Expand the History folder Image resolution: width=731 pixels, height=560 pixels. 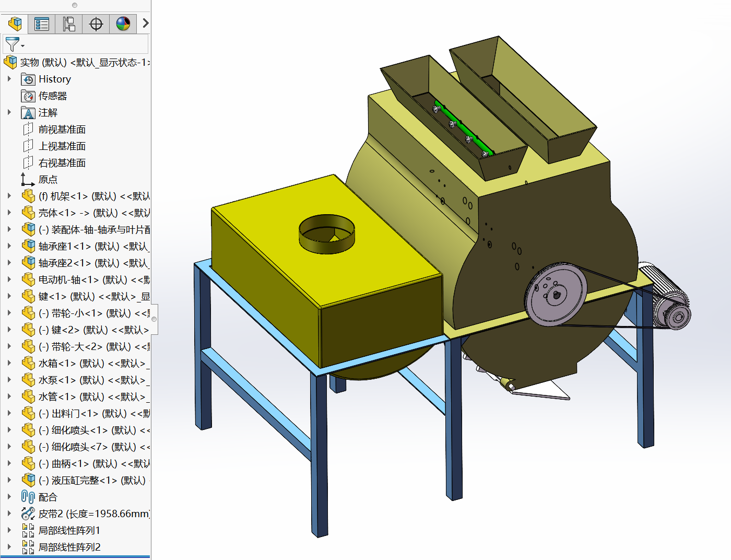point(9,79)
